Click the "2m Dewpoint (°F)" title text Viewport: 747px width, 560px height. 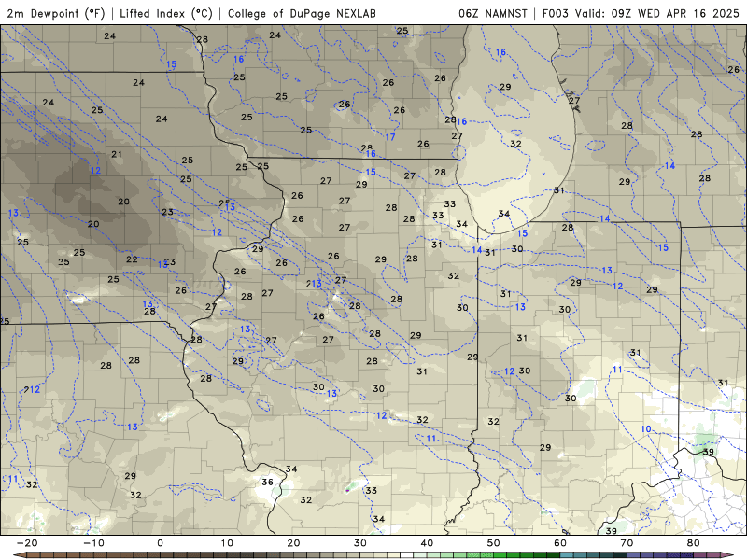coord(56,13)
